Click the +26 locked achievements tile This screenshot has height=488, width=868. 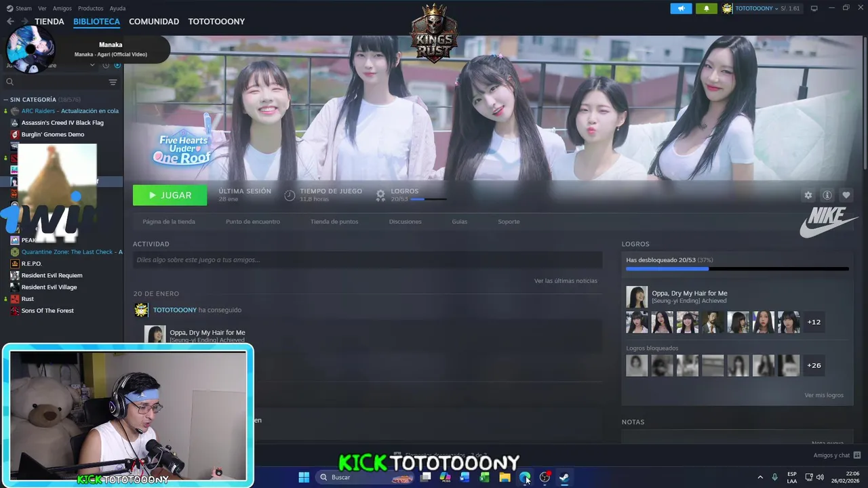click(814, 365)
